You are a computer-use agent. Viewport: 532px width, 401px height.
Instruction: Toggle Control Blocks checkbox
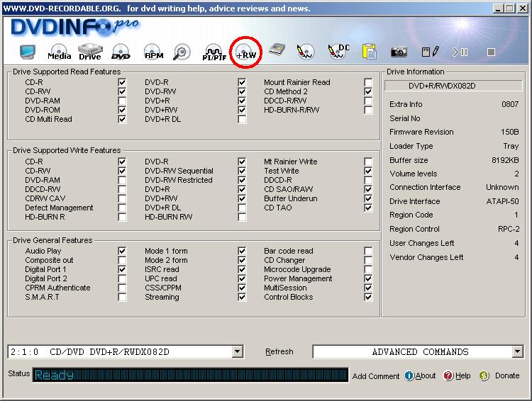[x=368, y=297]
